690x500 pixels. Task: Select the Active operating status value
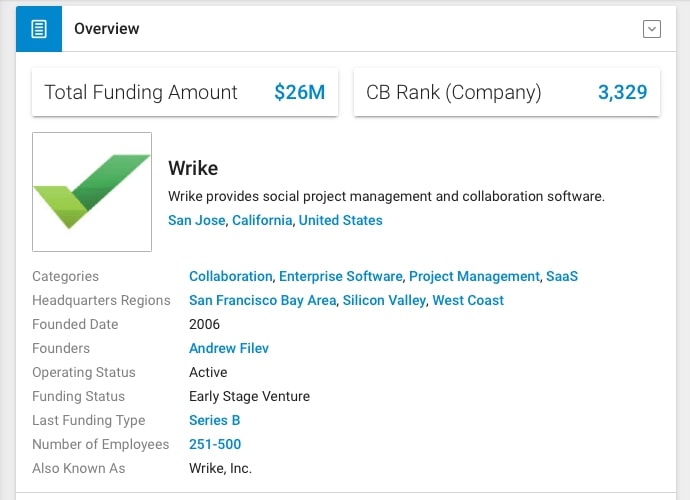pyautogui.click(x=208, y=372)
